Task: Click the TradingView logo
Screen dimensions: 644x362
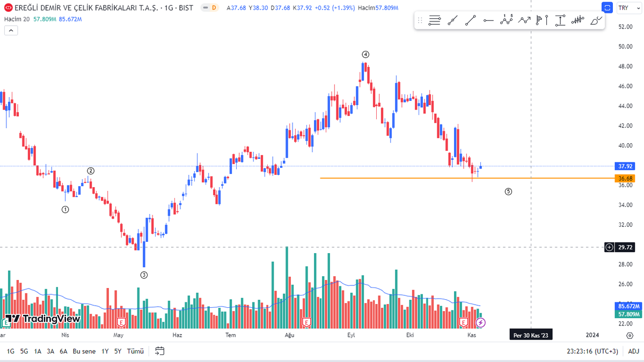Action: pyautogui.click(x=43, y=319)
